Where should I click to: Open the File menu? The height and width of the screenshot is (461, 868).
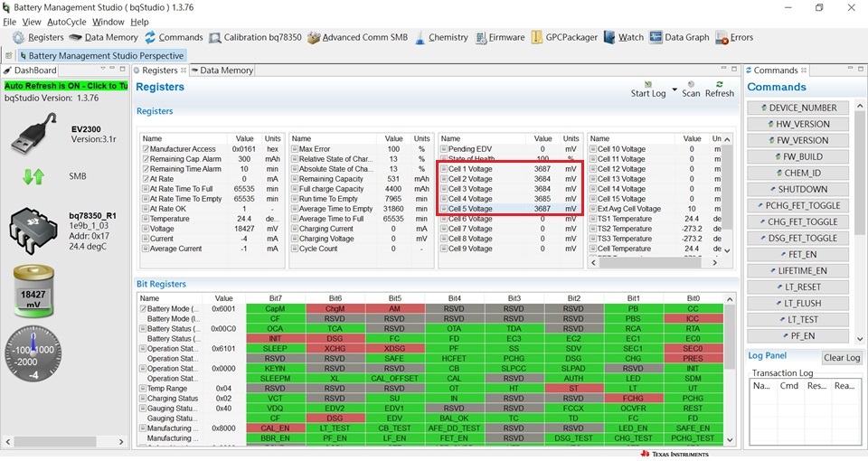click(9, 22)
